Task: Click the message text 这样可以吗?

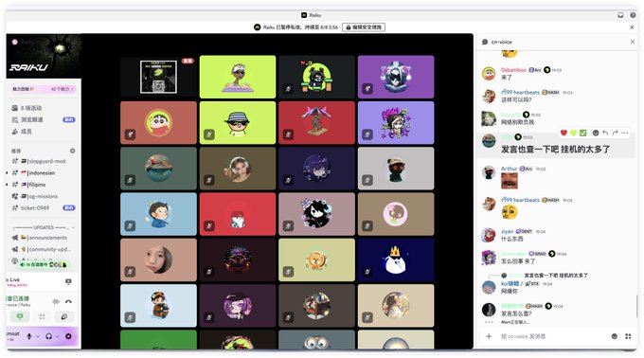Action: click(x=516, y=99)
